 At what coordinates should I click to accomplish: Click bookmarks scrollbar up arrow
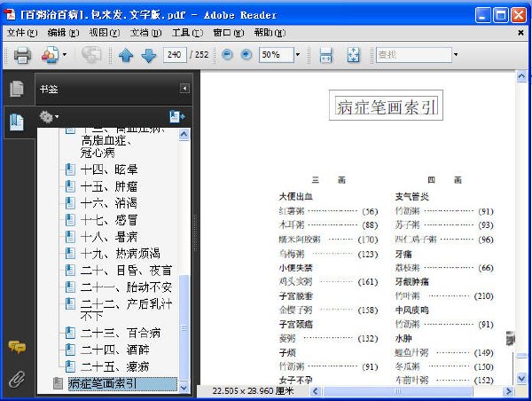[184, 135]
